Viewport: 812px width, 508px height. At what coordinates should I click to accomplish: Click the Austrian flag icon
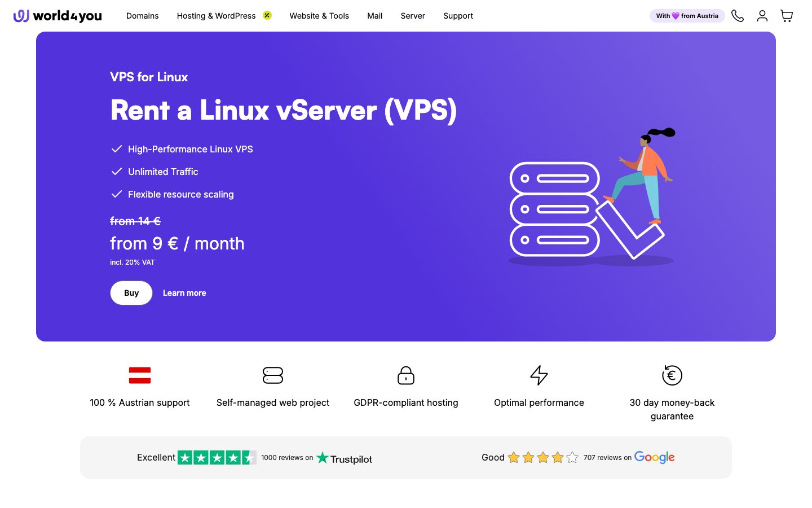(140, 375)
